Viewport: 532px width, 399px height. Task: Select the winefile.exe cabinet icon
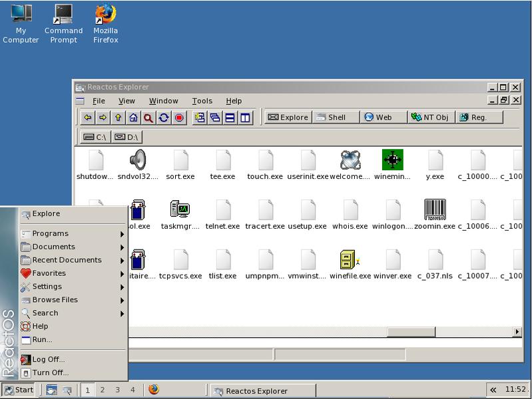350,259
